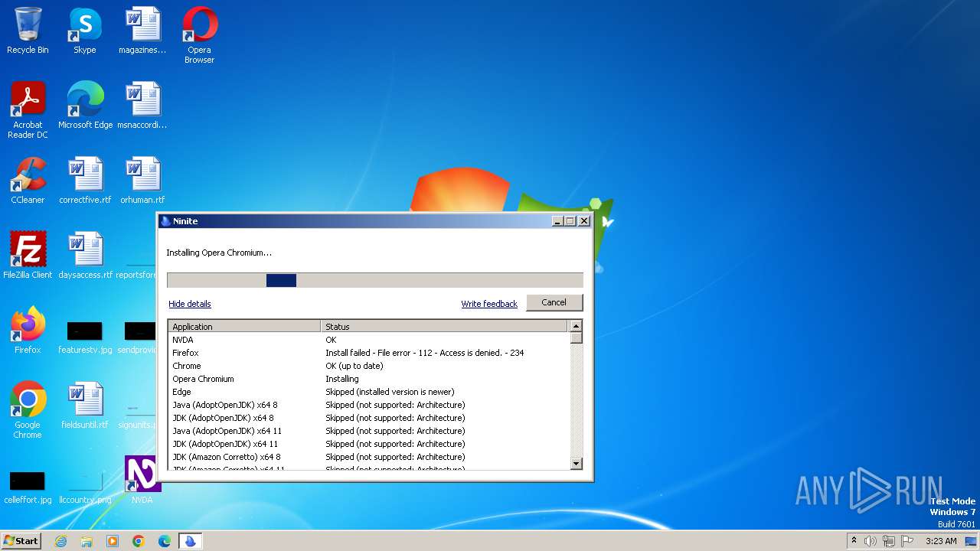The image size is (980, 551).
Task: Open Action Center flag icon
Action: point(908,541)
